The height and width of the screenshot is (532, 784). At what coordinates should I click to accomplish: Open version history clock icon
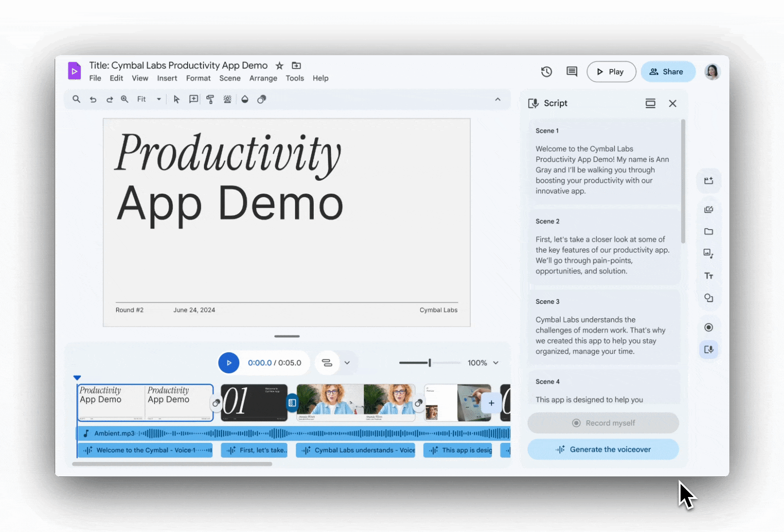[x=546, y=72]
